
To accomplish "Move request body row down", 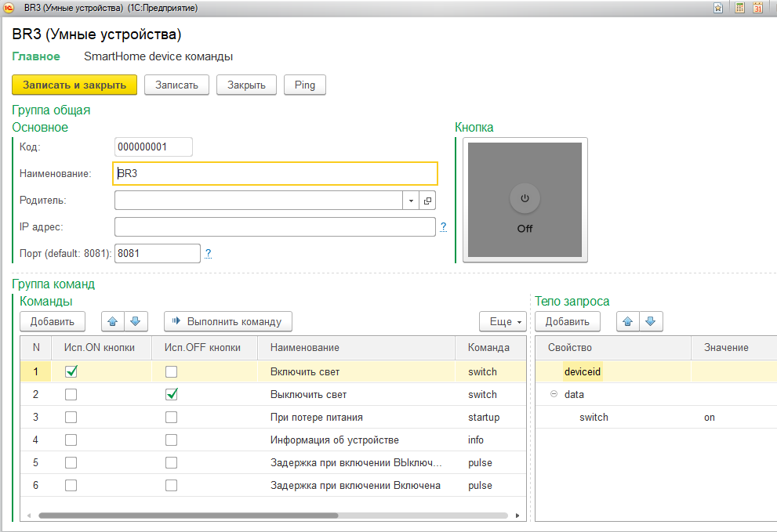I will (x=651, y=321).
